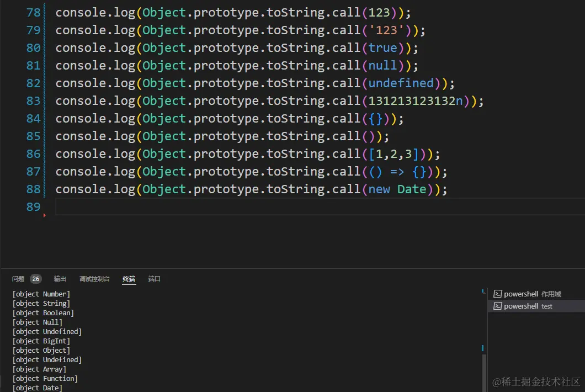Click the 123 number argument on line 78

[x=379, y=13]
